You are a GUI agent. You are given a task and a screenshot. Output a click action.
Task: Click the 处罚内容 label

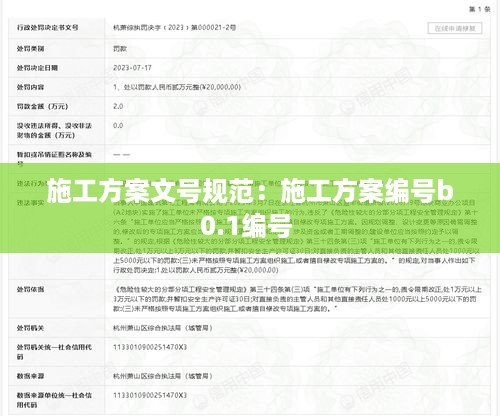coord(30,87)
